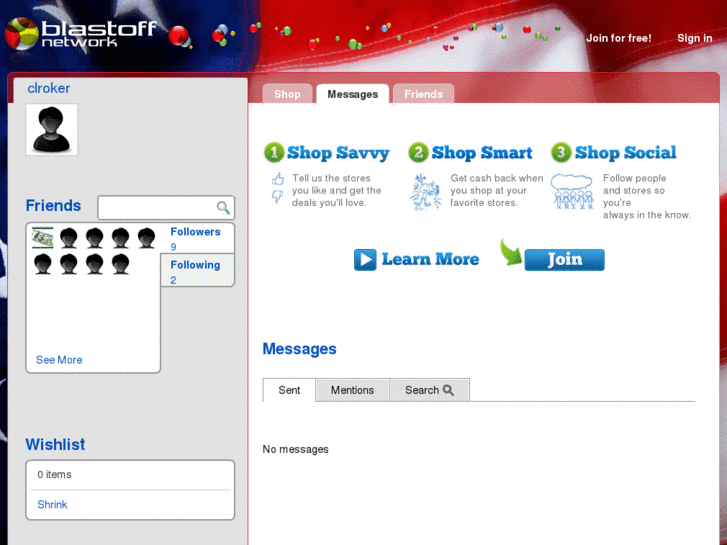This screenshot has height=545, width=727.
Task: Click the thumbs down icon under Shop Savvy
Action: (x=277, y=196)
